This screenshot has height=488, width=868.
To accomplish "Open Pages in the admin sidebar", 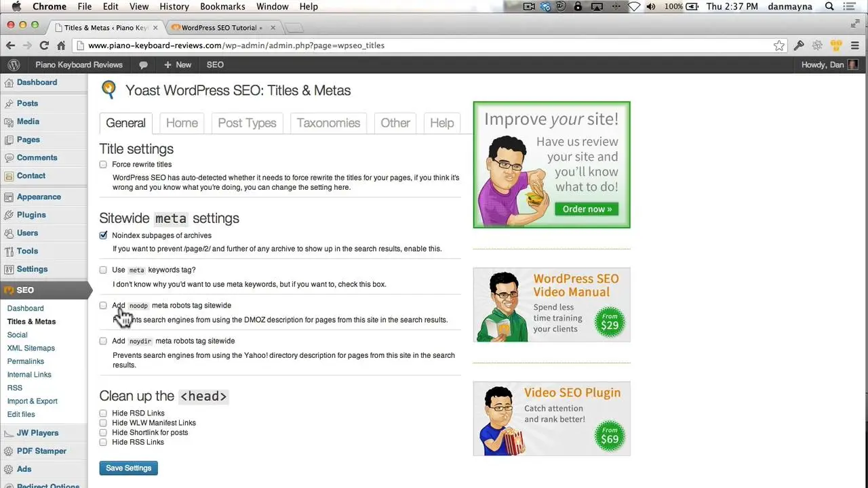I will pos(28,140).
